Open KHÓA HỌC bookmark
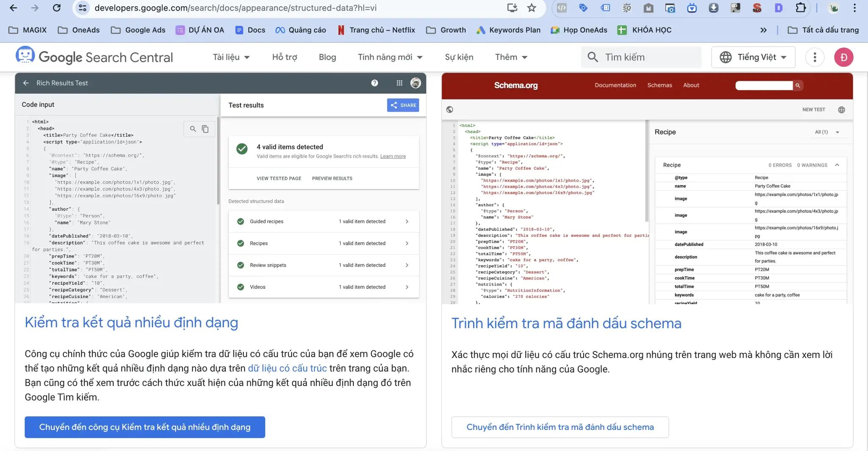Viewport: 868px width, 451px height. click(644, 30)
